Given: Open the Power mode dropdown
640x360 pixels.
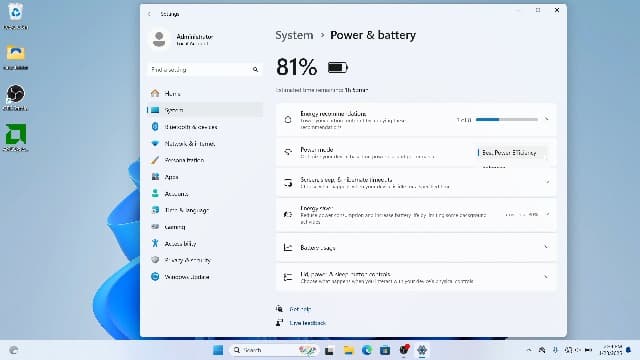Looking at the screenshot, I should point(512,153).
